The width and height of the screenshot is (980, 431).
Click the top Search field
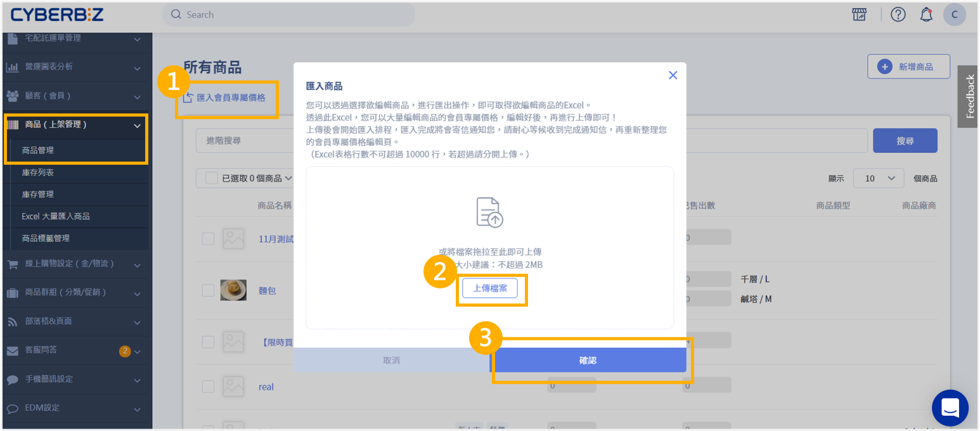[288, 15]
